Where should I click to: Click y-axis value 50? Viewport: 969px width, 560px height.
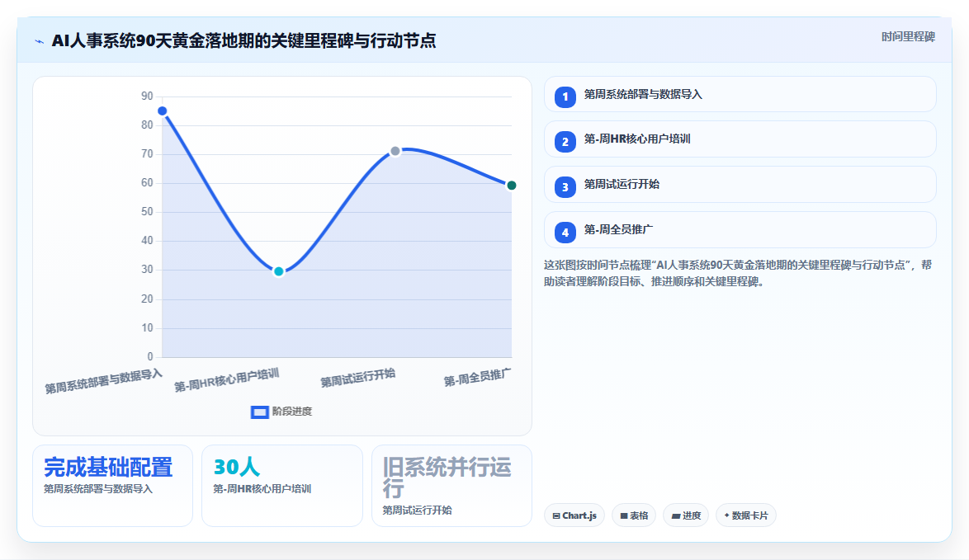coord(147,212)
